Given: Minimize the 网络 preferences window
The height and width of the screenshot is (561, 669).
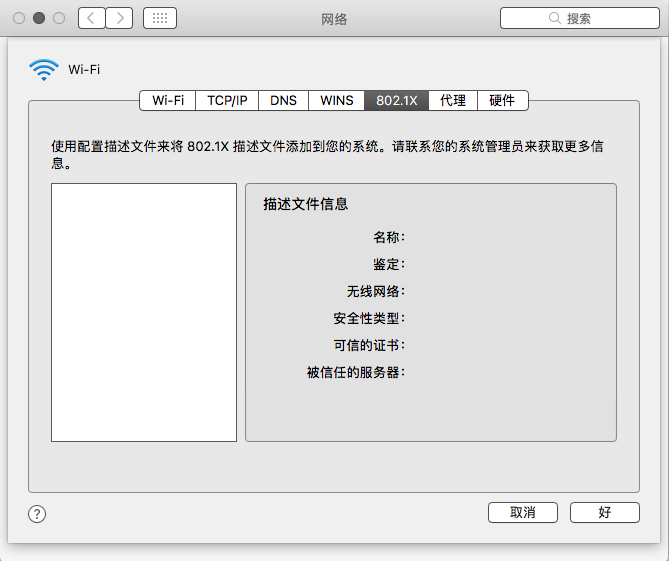Looking at the screenshot, I should (x=39, y=18).
